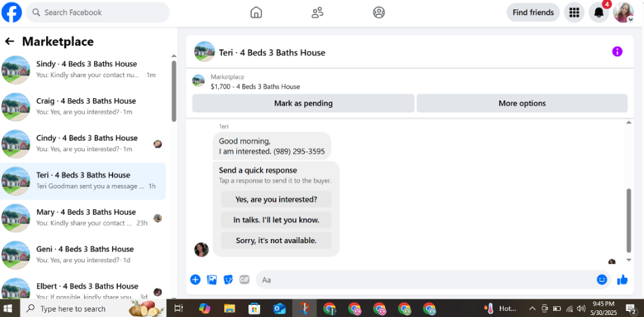Open the apps grid menu icon
The width and height of the screenshot is (644, 317).
(574, 13)
